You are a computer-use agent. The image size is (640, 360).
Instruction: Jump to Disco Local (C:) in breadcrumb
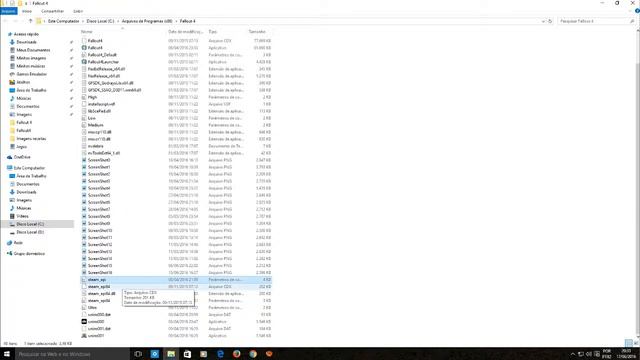[100, 21]
